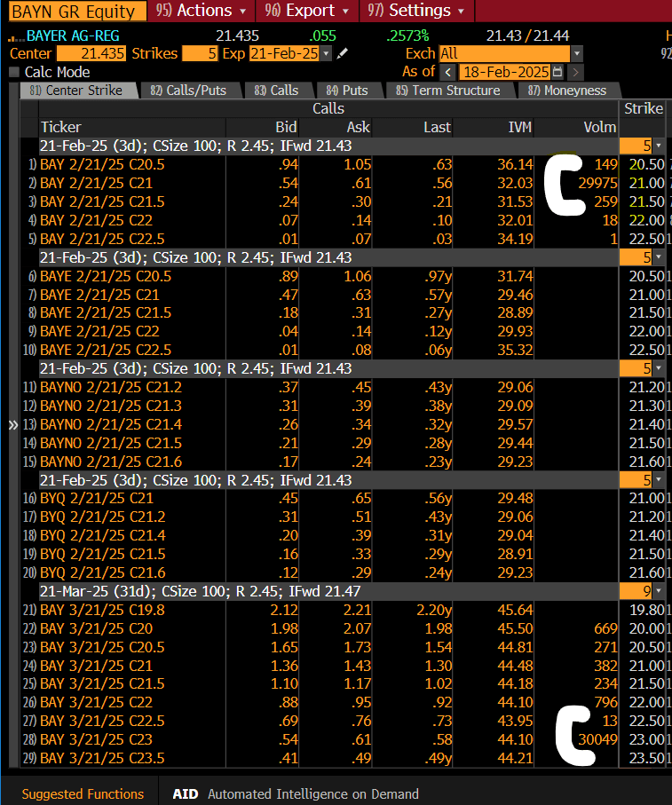The image size is (672, 805).
Task: Click the Ask column header
Action: 336,127
